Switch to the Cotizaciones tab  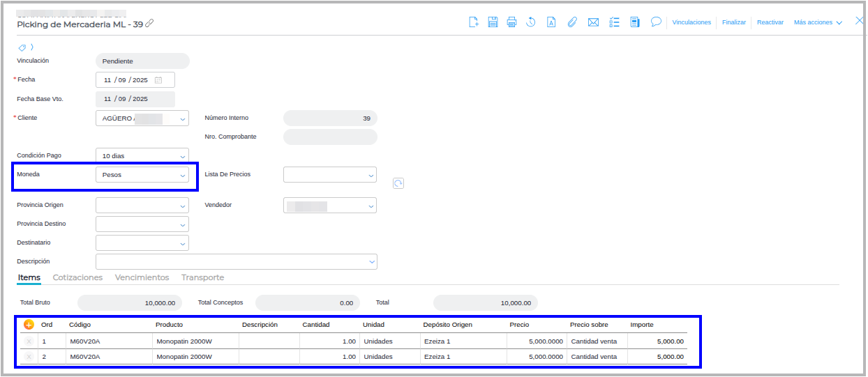click(x=77, y=277)
